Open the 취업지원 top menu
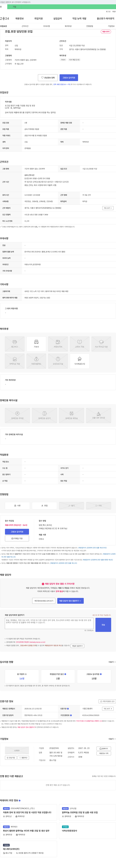 click(39, 19)
